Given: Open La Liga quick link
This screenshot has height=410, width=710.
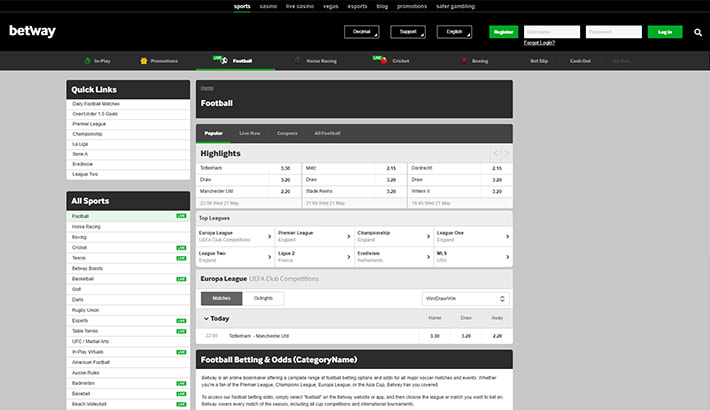Looking at the screenshot, I should click(x=80, y=144).
